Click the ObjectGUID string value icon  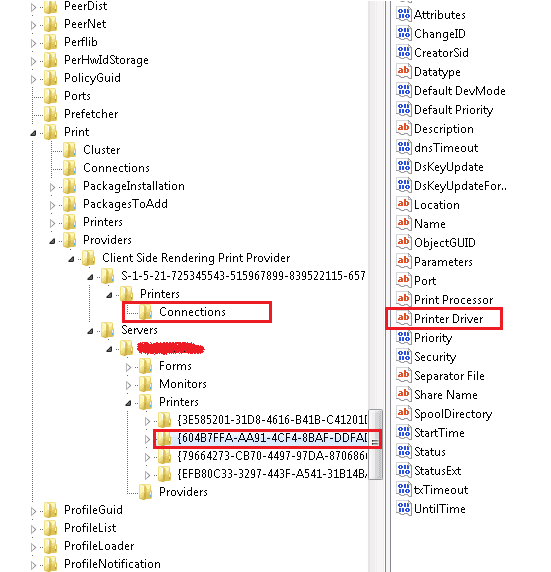[x=404, y=242]
